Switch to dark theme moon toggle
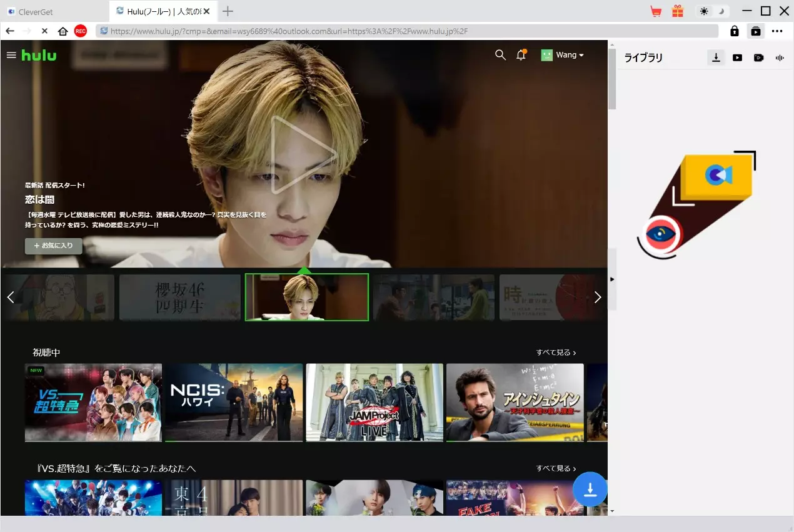Image resolution: width=794 pixels, height=532 pixels. click(721, 11)
